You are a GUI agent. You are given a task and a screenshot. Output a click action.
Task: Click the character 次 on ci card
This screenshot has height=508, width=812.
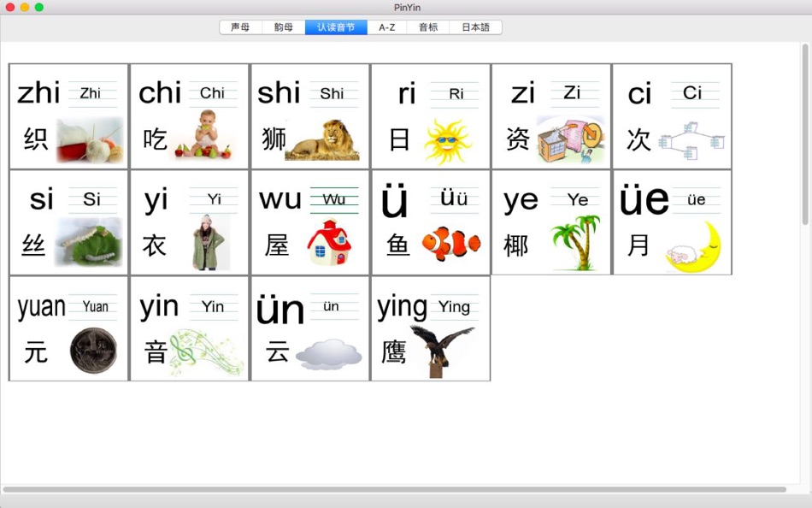tap(638, 139)
